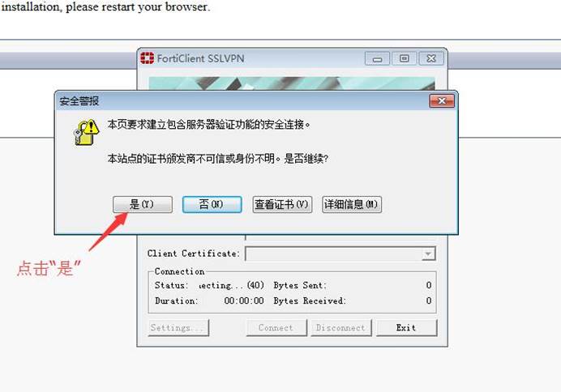Viewport: 561px width, 392px height.
Task: Expand the Client Certificate dropdown arrow
Action: (x=427, y=254)
